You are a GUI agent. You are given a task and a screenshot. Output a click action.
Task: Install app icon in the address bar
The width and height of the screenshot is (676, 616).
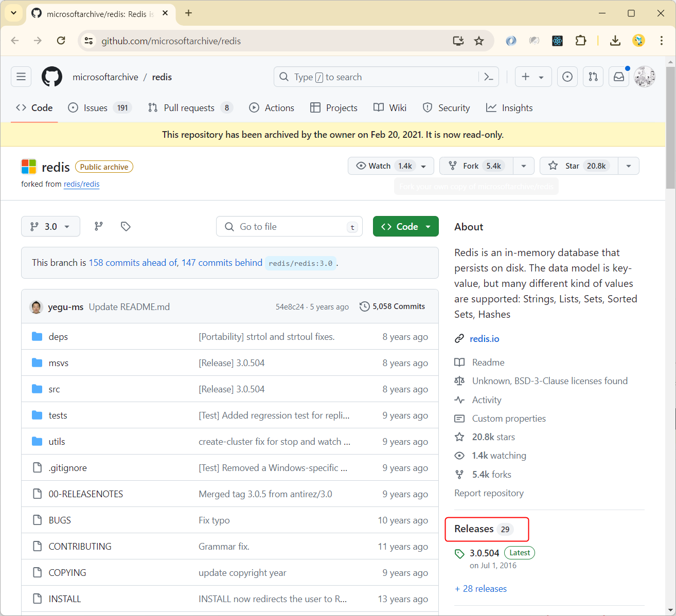458,41
